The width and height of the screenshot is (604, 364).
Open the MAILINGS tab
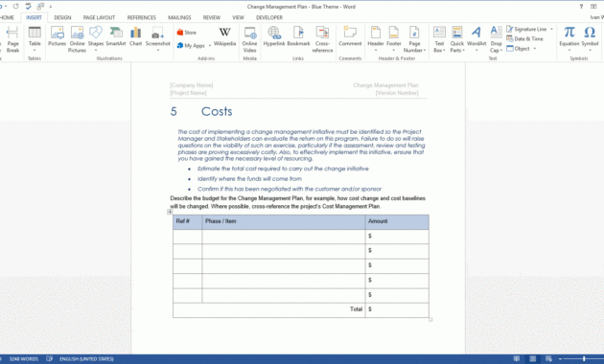pos(179,17)
